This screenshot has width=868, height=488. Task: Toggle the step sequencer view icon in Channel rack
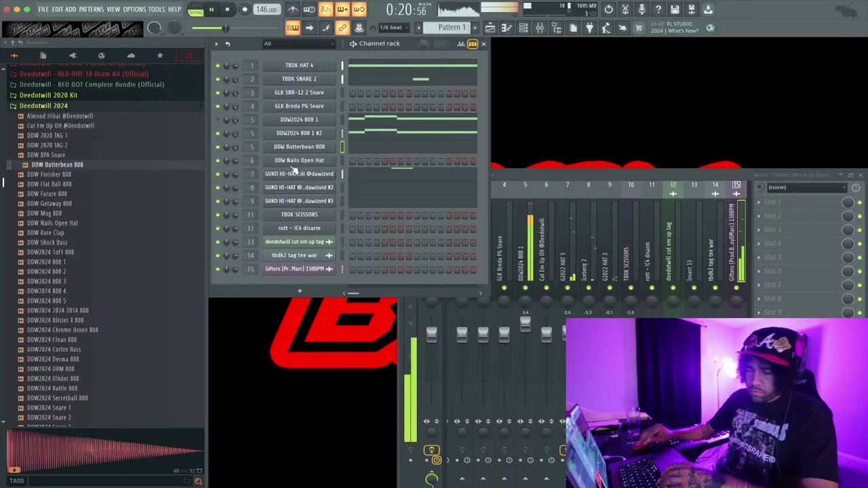click(x=473, y=44)
